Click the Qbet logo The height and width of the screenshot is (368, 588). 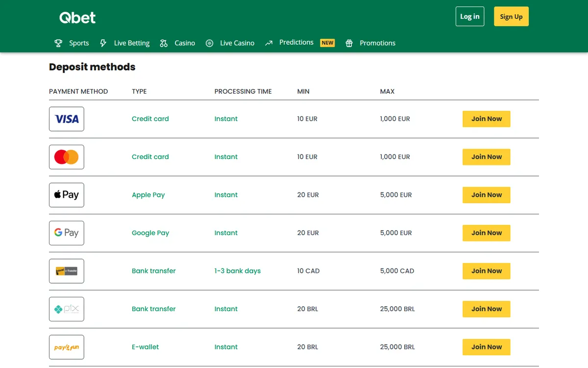pyautogui.click(x=77, y=18)
